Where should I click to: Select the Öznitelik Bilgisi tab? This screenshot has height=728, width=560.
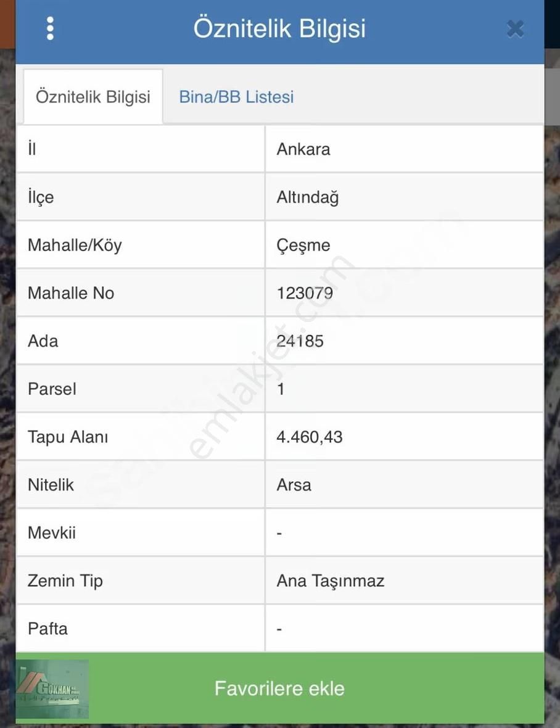click(93, 97)
